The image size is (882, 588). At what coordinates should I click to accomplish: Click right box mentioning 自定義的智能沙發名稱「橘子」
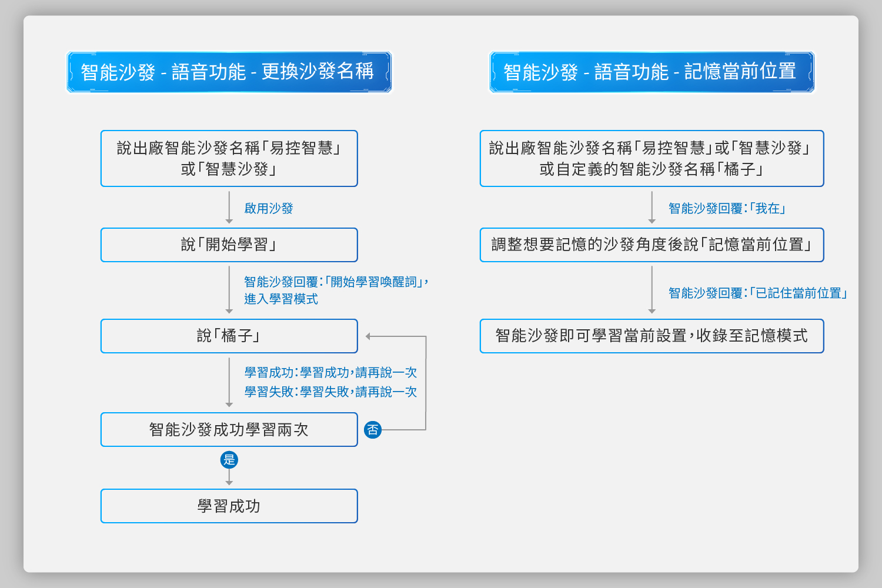(652, 158)
